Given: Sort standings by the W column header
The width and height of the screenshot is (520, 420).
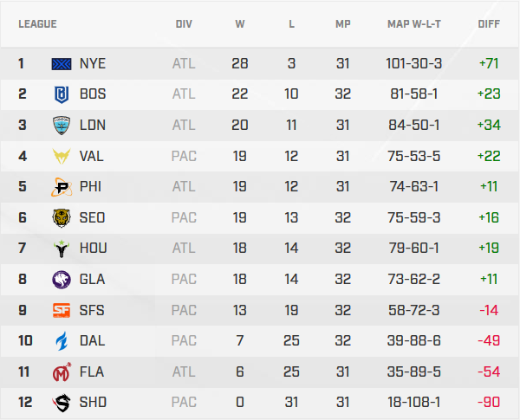Looking at the screenshot, I should tap(240, 23).
